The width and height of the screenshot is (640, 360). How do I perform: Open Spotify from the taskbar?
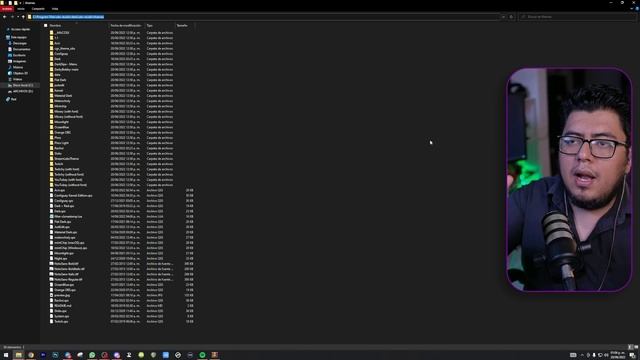(202, 355)
